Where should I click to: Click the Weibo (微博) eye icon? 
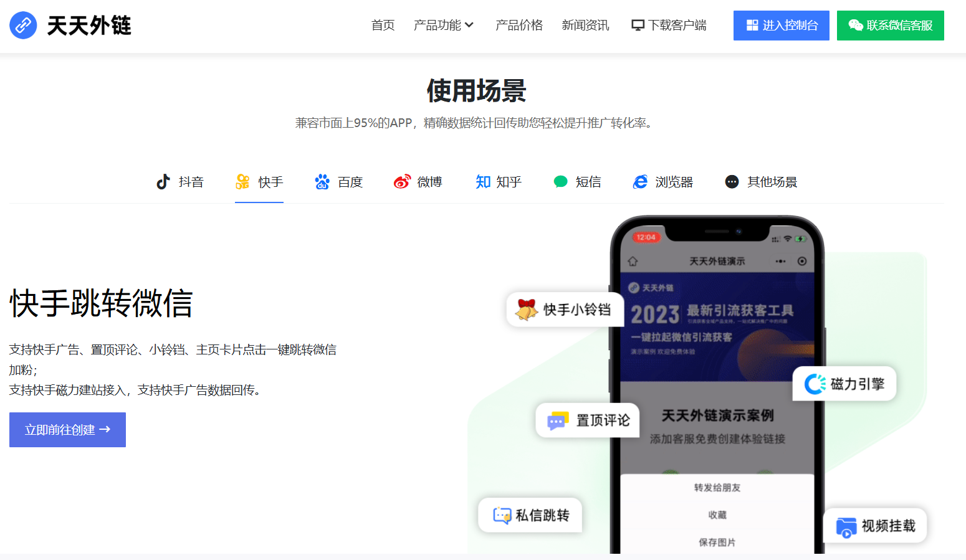402,182
